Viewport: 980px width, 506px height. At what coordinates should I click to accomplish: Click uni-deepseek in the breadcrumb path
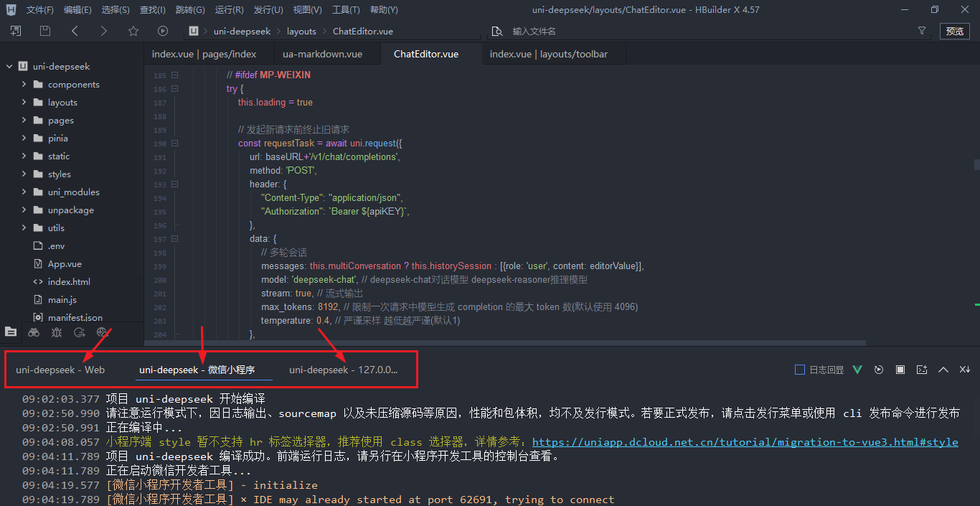[x=242, y=31]
